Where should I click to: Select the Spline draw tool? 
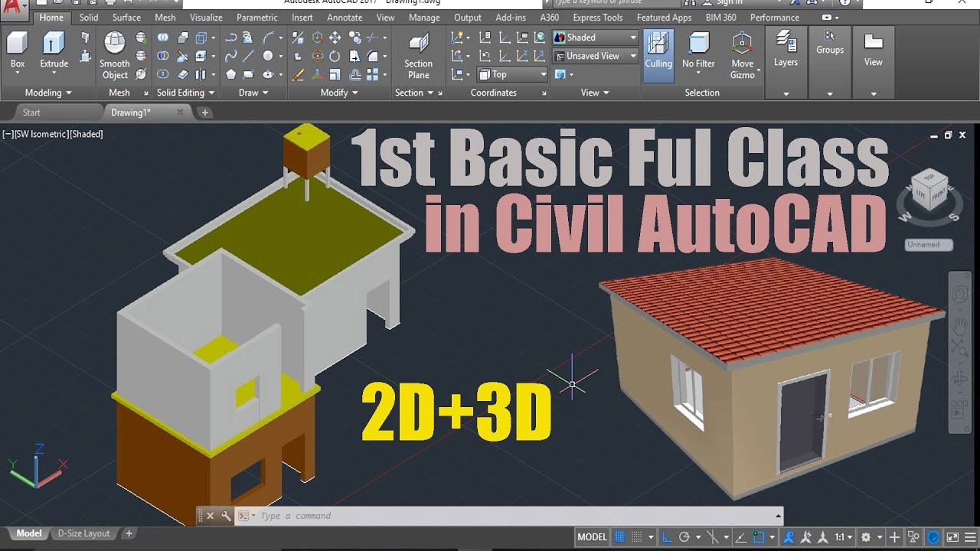coord(231,56)
